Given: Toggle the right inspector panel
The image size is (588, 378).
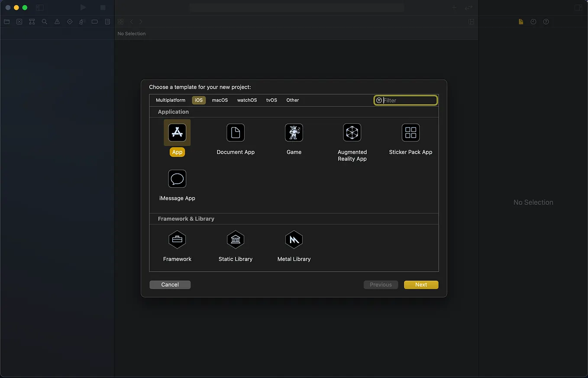Looking at the screenshot, I should 578,7.
